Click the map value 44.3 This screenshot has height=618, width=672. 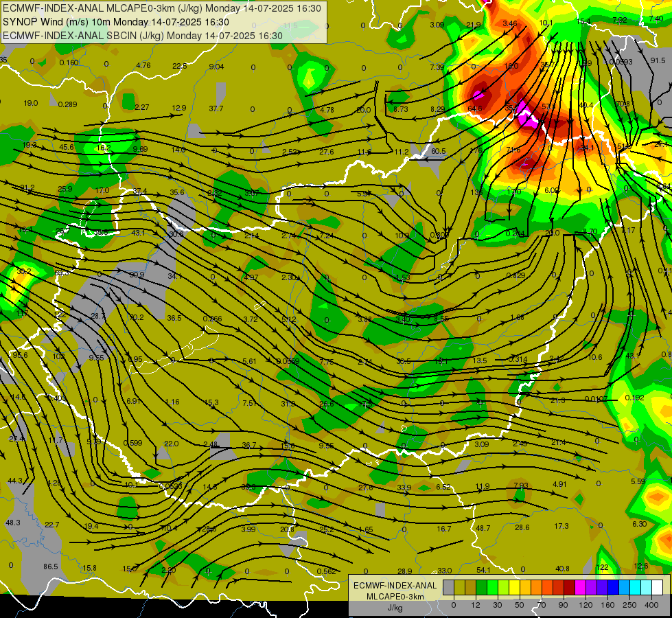coord(15,481)
